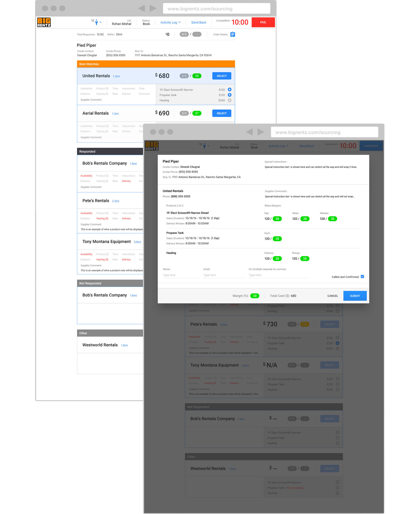Screen dimensions: 420x514
Task: Click the SUBMIT button in the dialog
Action: 355,296
